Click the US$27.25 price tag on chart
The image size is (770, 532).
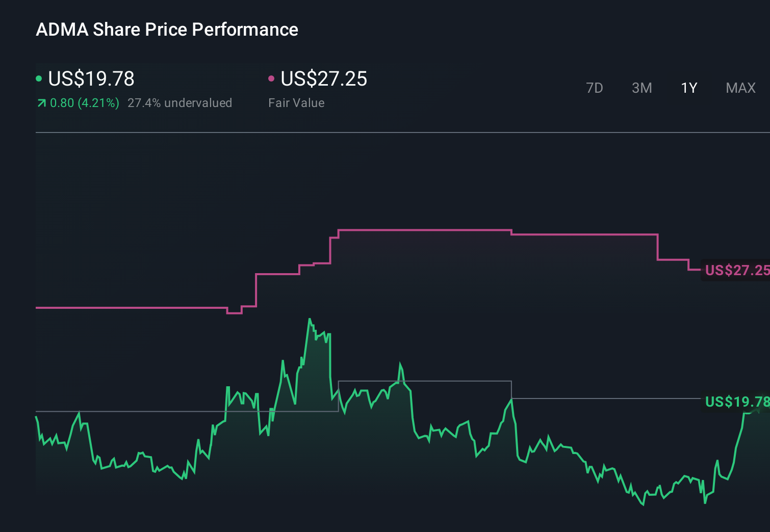click(736, 271)
